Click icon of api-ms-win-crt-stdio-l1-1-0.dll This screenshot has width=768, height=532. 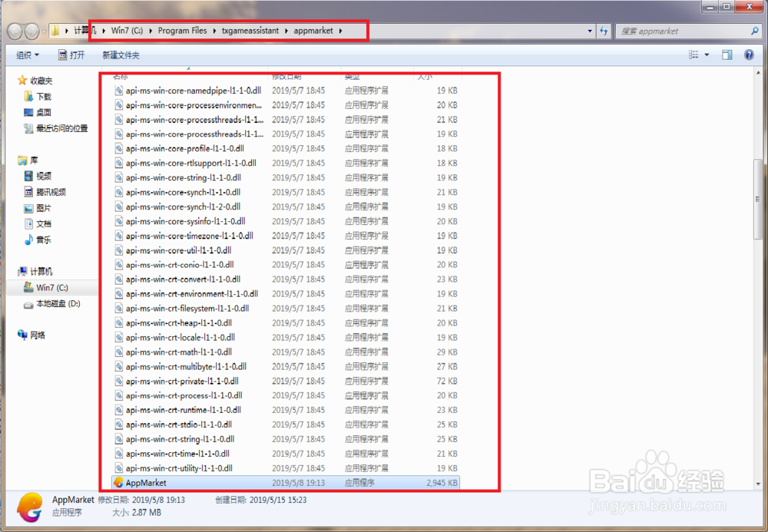coord(118,425)
